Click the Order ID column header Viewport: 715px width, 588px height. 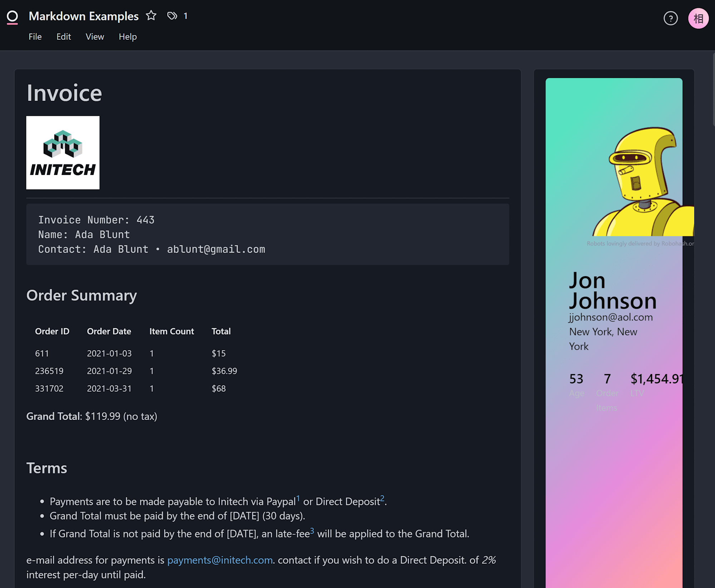click(52, 331)
